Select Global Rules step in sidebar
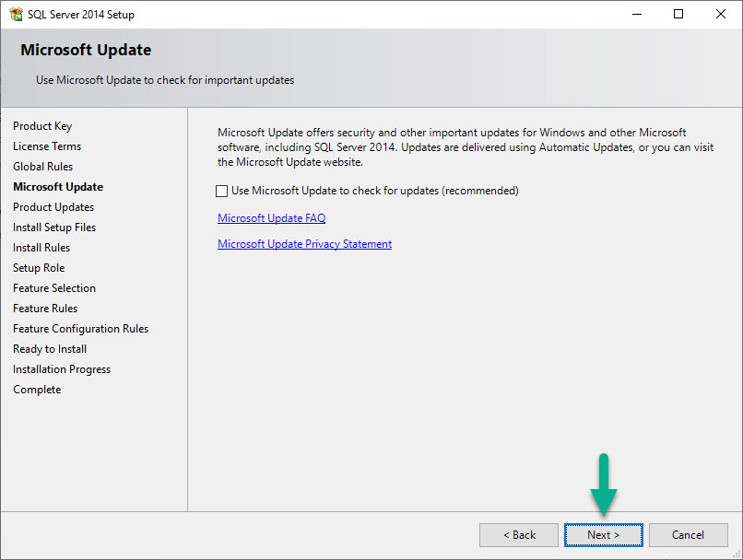The width and height of the screenshot is (743, 560). [x=43, y=167]
